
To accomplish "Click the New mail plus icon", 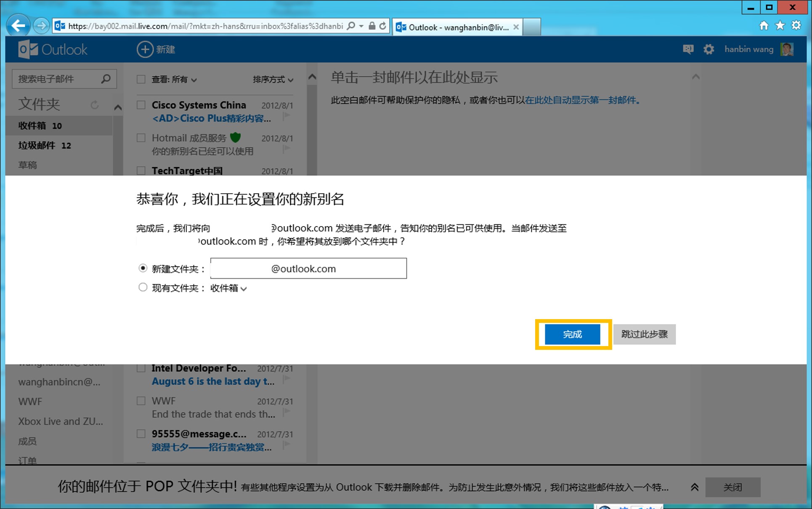I will pos(145,49).
